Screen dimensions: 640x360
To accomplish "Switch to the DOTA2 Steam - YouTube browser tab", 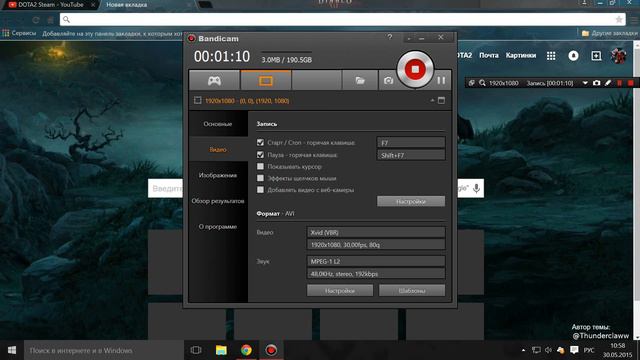I will coord(50,5).
